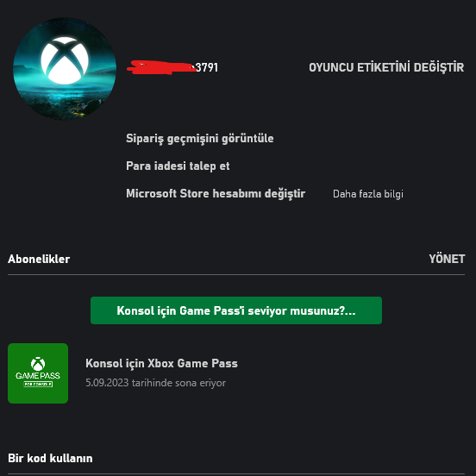Screen dimensions: 476x476
Task: Click the red redaction over the gamertag
Action: tap(161, 67)
